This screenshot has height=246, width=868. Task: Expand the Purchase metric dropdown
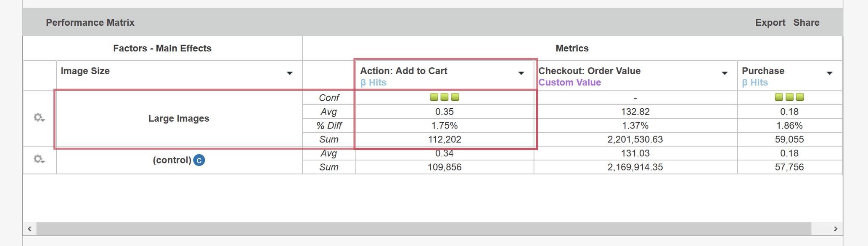(829, 73)
